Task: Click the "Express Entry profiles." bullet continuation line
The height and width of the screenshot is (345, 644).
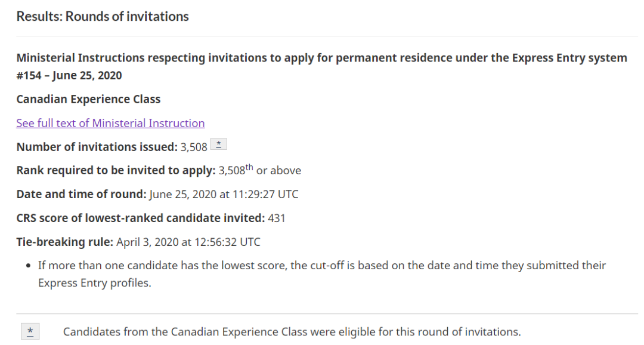Action: pos(94,283)
